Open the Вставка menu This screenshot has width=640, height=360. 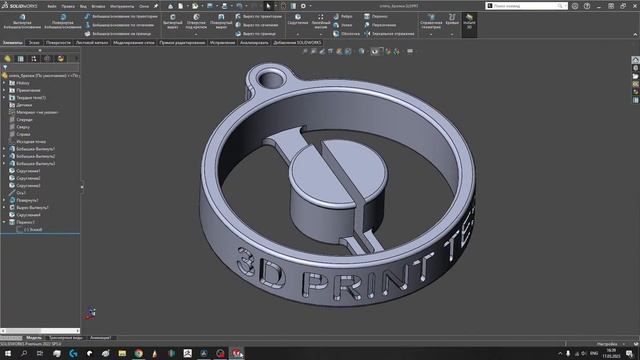(98, 6)
